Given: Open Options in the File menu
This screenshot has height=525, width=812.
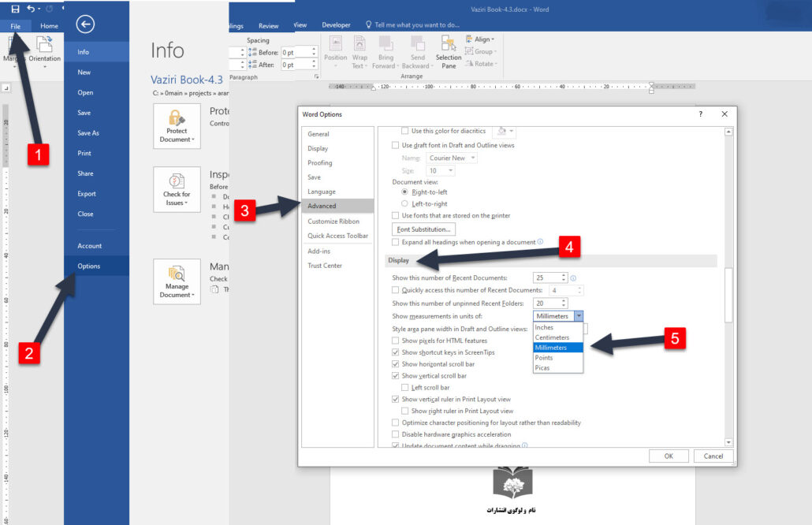Looking at the screenshot, I should 89,266.
